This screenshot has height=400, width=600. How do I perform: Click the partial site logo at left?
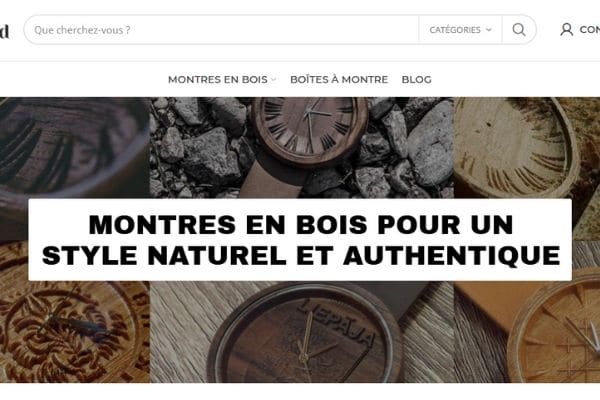[4, 31]
